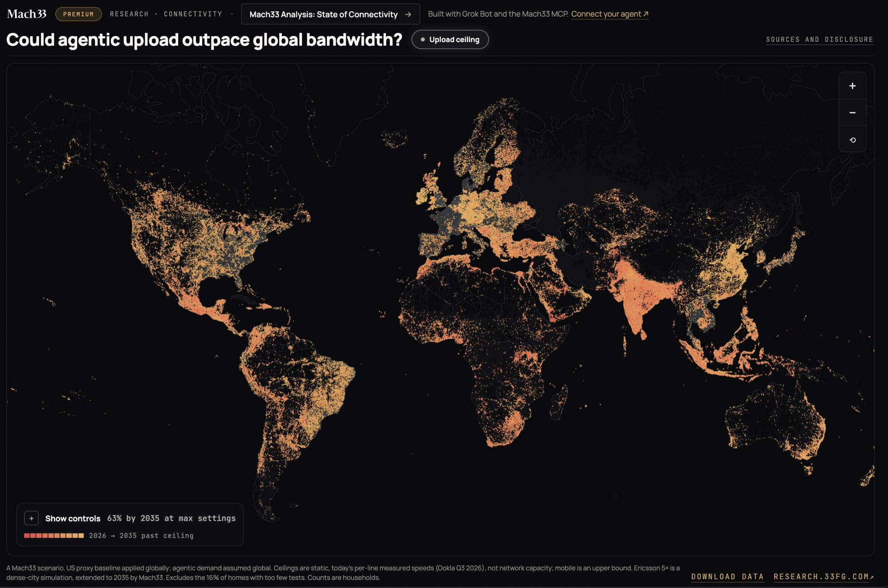Reset the map view with rotate icon

coord(852,140)
